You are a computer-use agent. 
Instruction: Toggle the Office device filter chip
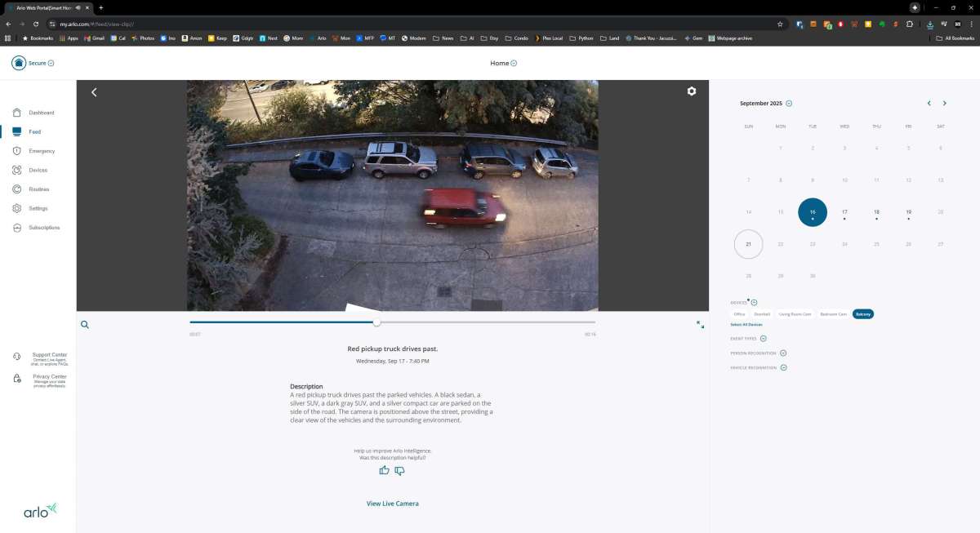pyautogui.click(x=739, y=314)
